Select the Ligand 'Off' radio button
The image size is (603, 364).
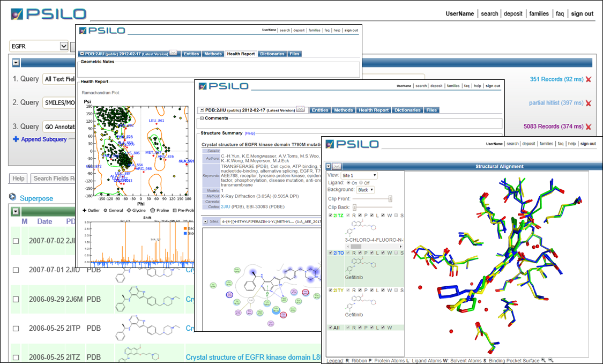click(361, 182)
